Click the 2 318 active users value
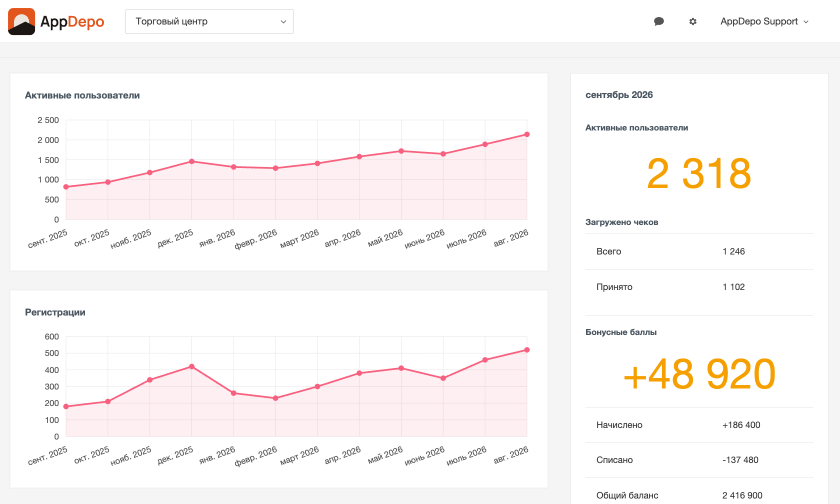840x504 pixels. (699, 173)
